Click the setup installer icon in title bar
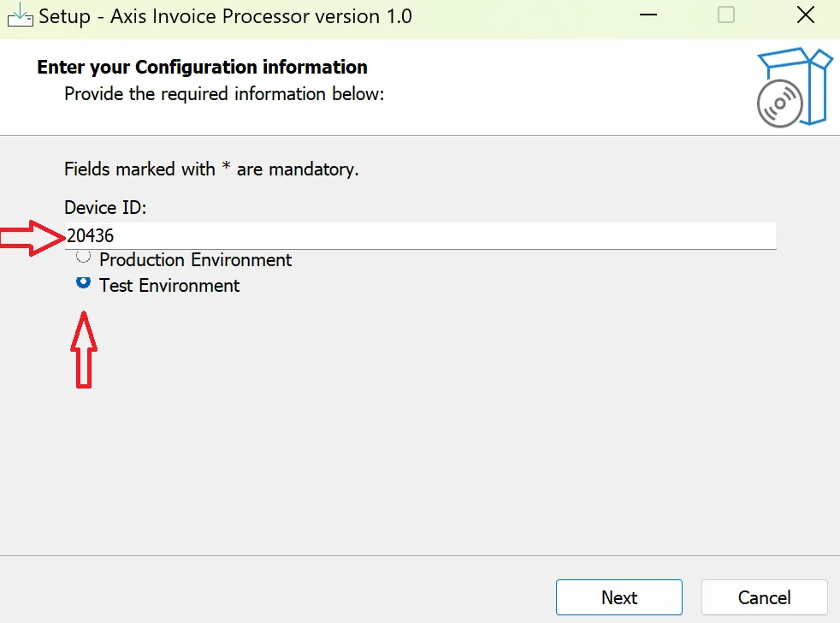Image resolution: width=840 pixels, height=623 pixels. point(19,15)
